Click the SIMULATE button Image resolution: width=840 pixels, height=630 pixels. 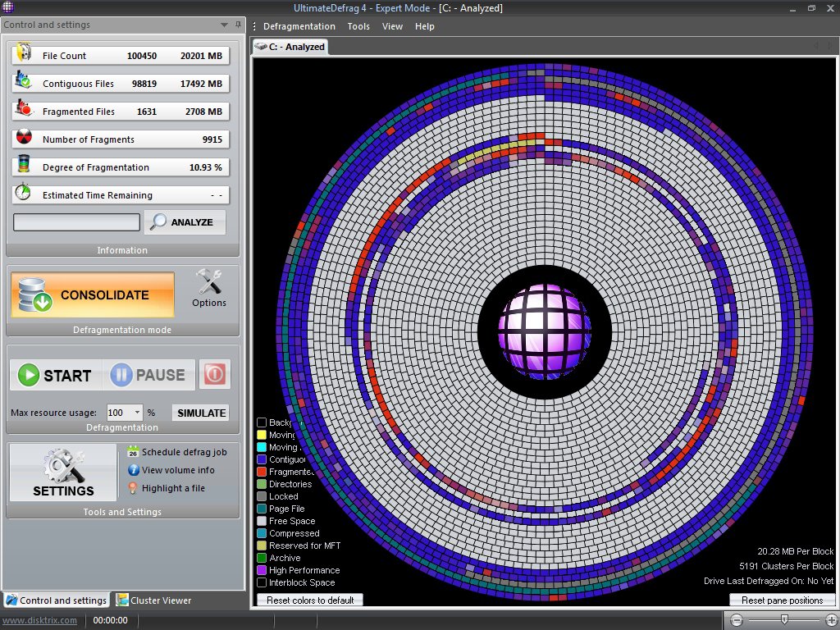pos(202,413)
